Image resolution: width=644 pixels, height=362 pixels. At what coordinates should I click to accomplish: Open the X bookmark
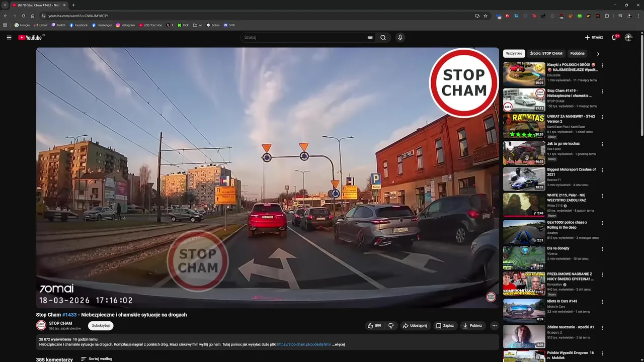[x=170, y=25]
